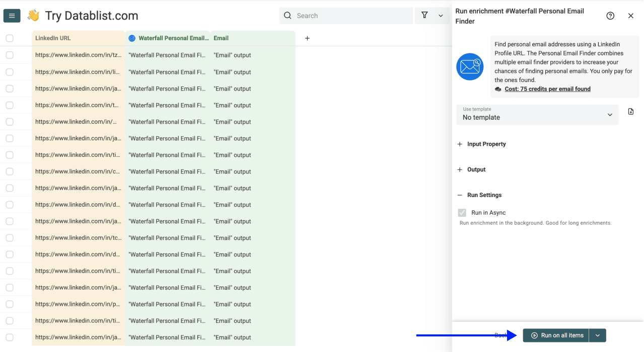Click the blue envelope enrichment icon
The width and height of the screenshot is (644, 352).
[469, 66]
